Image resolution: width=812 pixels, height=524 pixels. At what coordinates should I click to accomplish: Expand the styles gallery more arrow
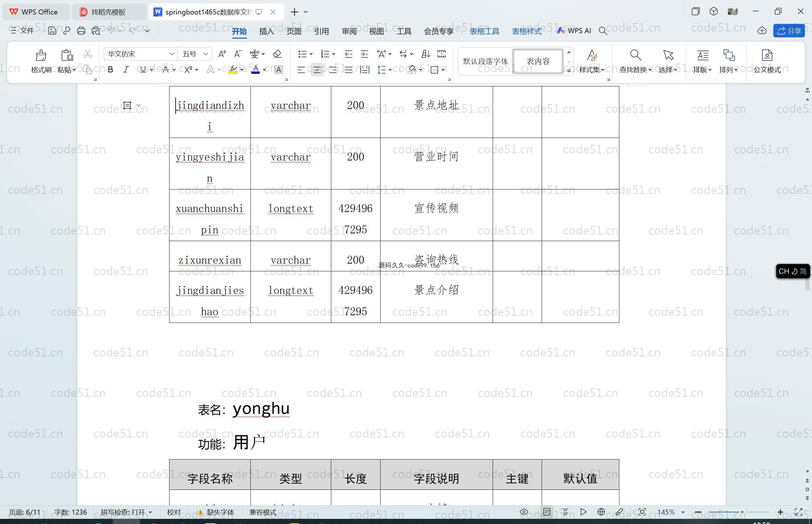coord(569,71)
